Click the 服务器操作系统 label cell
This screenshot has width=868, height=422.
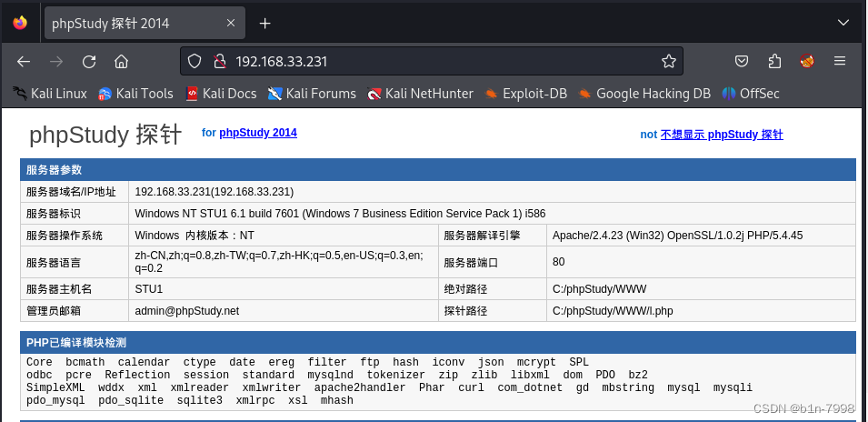pyautogui.click(x=75, y=236)
